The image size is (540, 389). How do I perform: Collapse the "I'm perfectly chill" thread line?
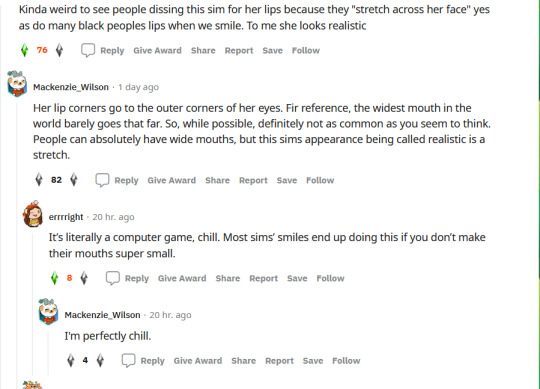[x=49, y=352]
